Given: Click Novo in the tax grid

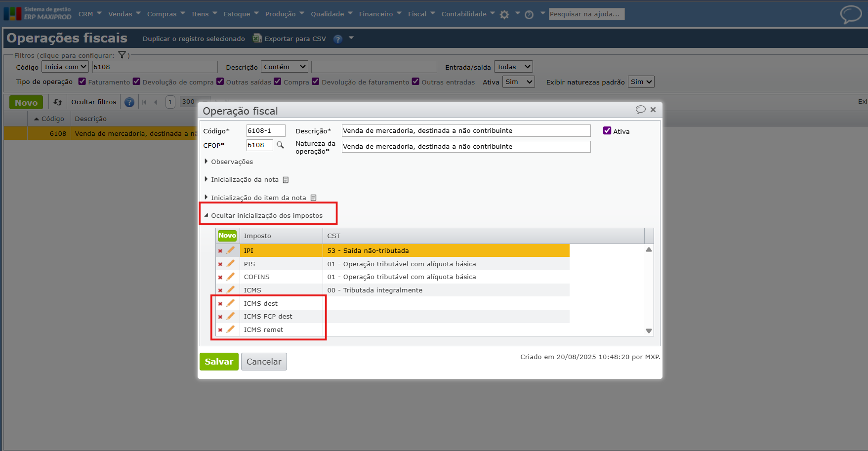Looking at the screenshot, I should tap(227, 236).
